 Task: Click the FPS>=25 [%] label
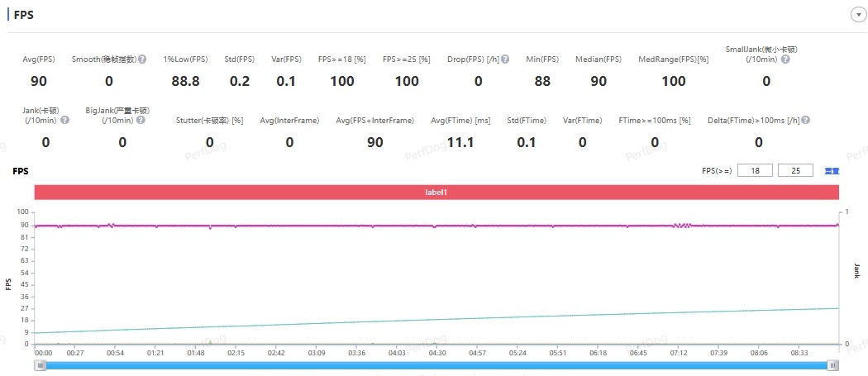pos(407,59)
